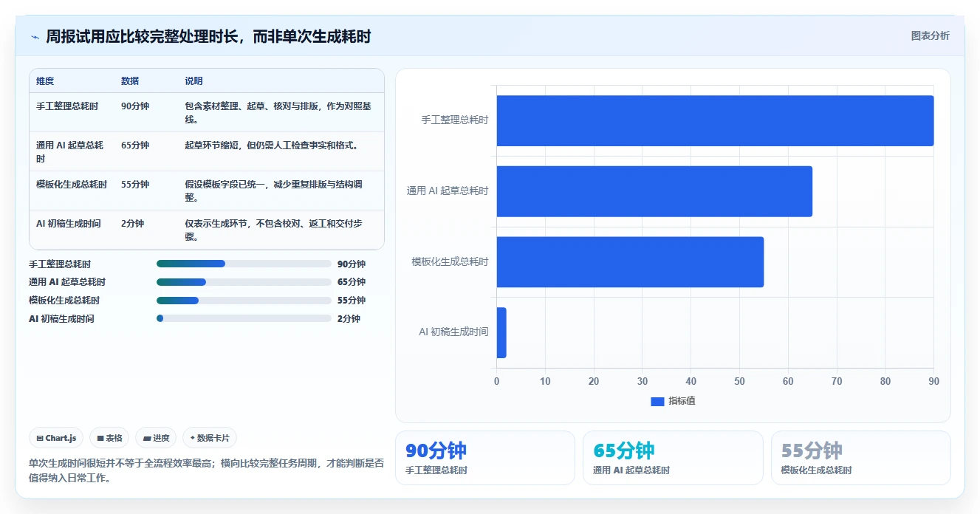
Task: Click the 2分钟 table cell
Action: [132, 223]
